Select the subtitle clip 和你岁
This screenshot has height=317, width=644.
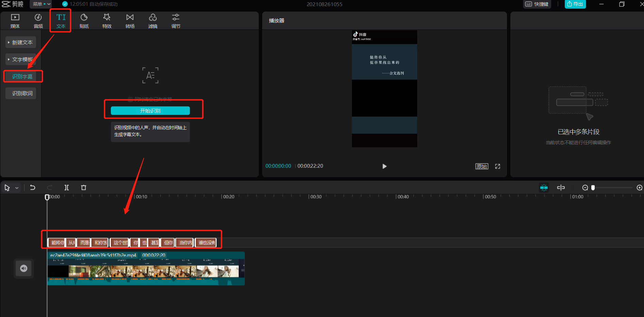coord(100,243)
